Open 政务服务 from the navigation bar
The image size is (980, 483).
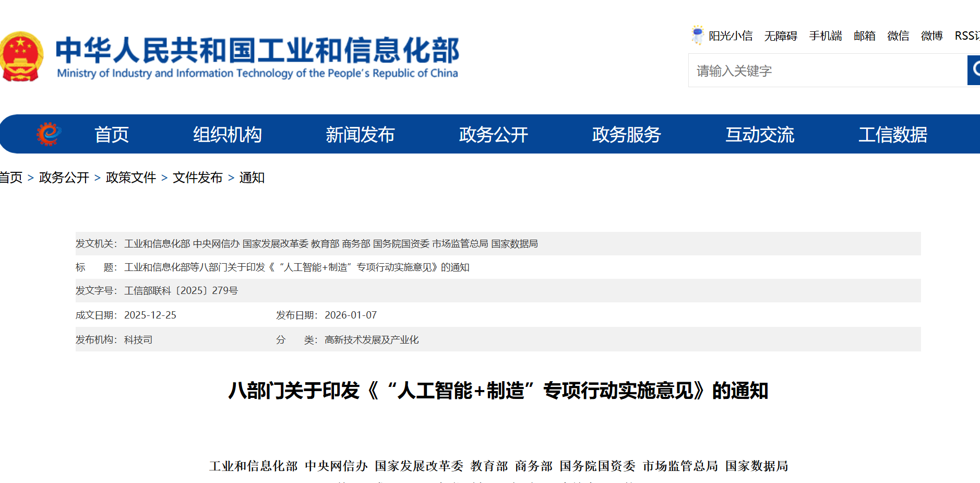click(626, 135)
